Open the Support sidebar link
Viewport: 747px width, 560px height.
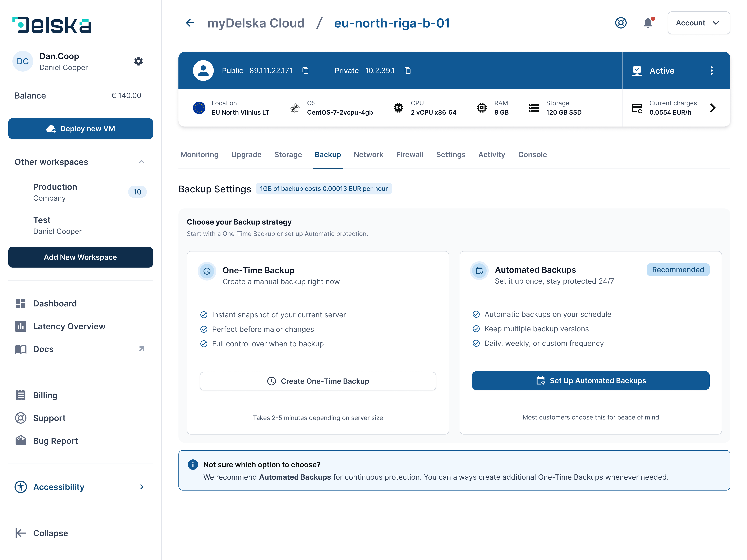(x=40, y=418)
